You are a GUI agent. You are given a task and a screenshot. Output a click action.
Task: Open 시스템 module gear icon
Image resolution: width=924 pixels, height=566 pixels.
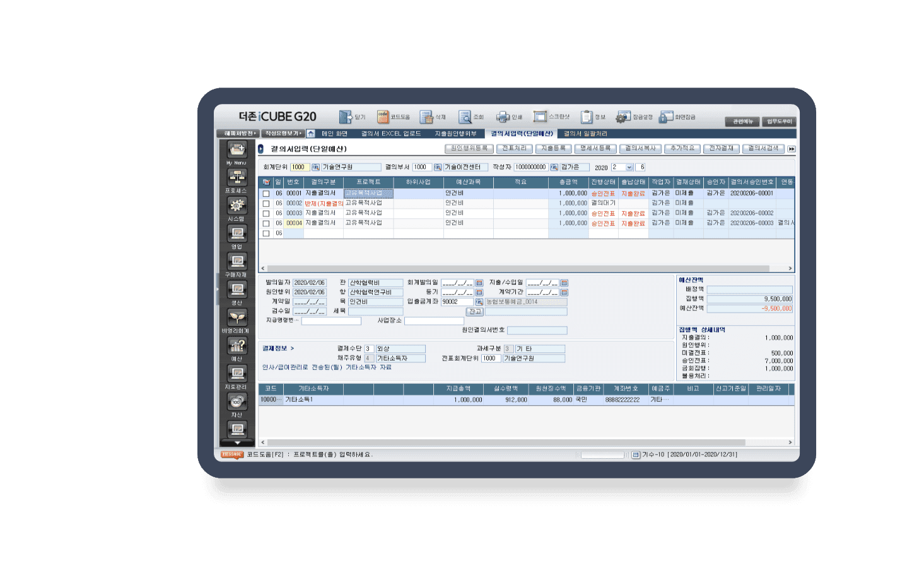(237, 205)
